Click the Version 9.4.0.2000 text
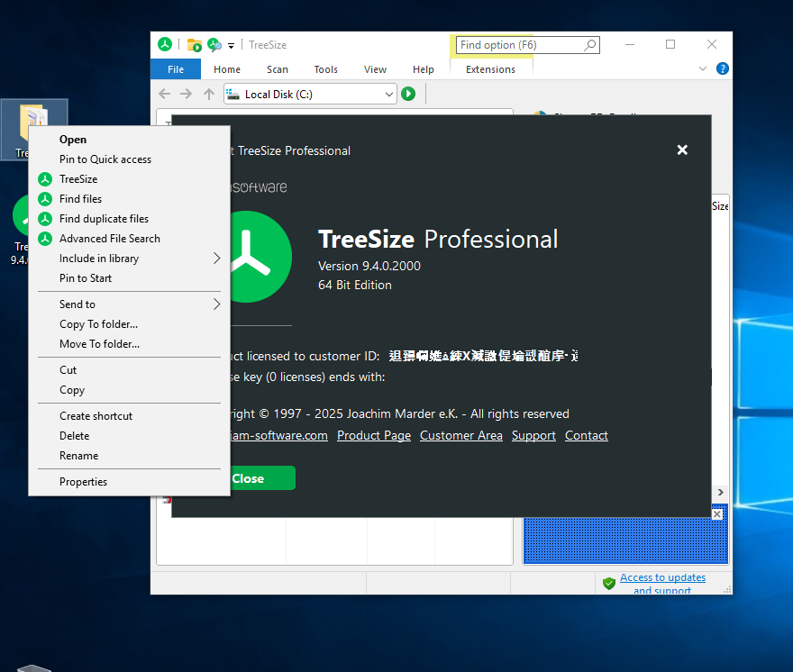The width and height of the screenshot is (793, 672). click(x=369, y=266)
